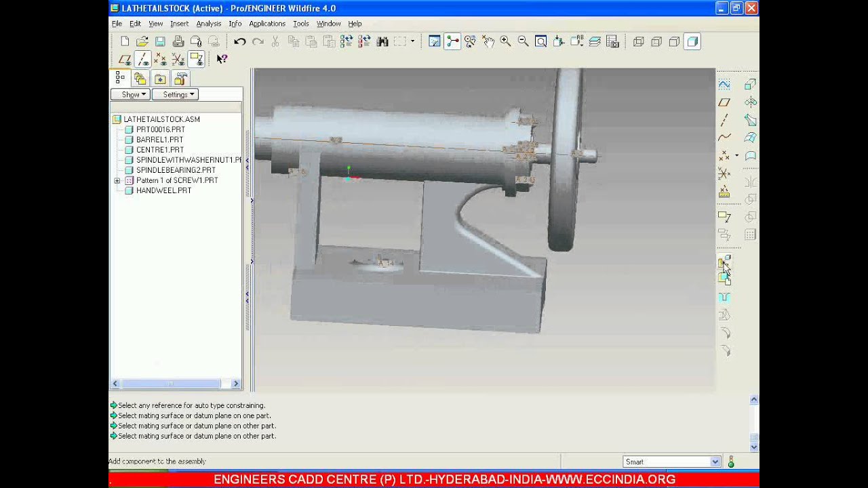
Task: Select LATHETAILSTOCK.ASM in model tree
Action: point(161,119)
